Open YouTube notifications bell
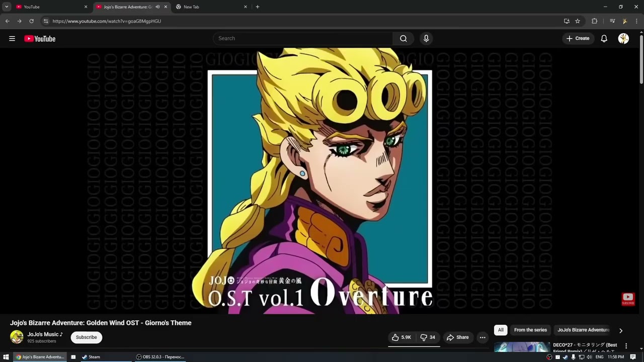Viewport: 644px width, 362px height. tap(604, 39)
